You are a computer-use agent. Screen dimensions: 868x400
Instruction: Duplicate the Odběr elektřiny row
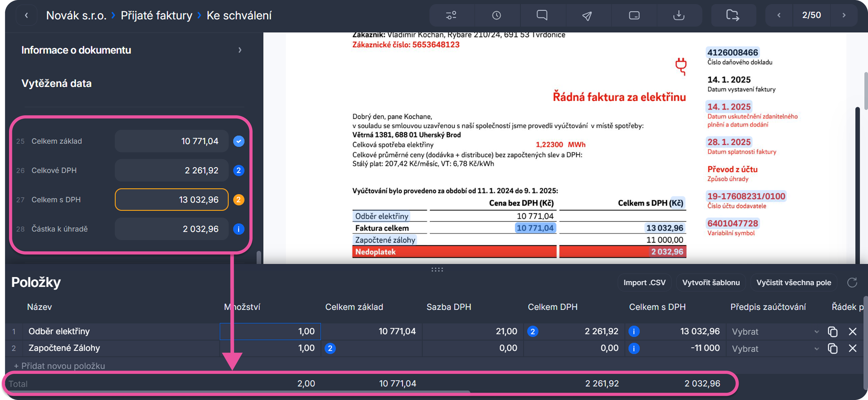832,332
